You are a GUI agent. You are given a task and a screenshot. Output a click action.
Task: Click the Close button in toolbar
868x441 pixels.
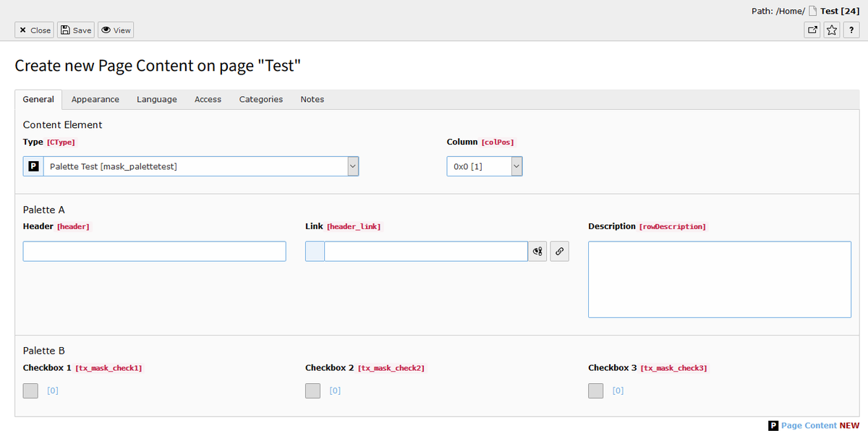pos(34,30)
